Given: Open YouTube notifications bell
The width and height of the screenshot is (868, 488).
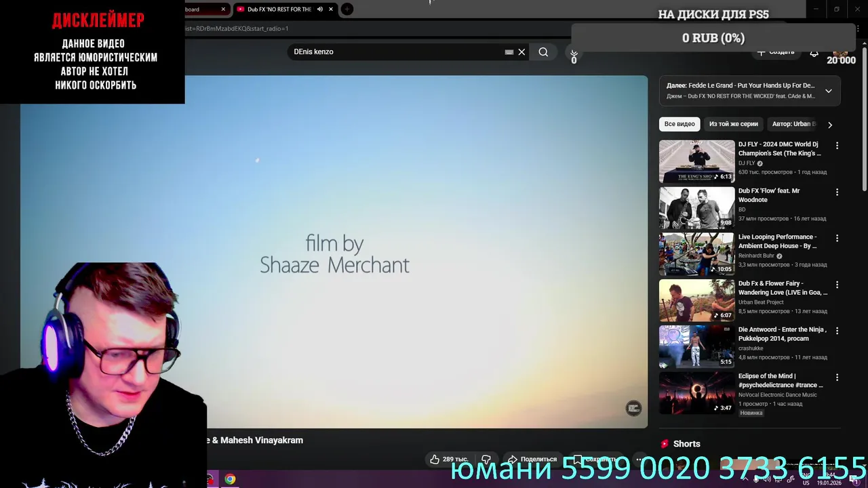Looking at the screenshot, I should [814, 53].
